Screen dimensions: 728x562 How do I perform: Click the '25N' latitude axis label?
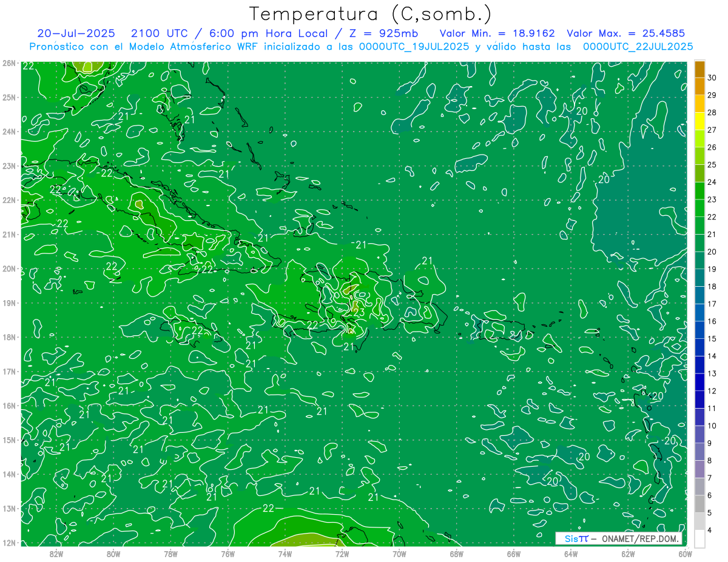pyautogui.click(x=9, y=97)
